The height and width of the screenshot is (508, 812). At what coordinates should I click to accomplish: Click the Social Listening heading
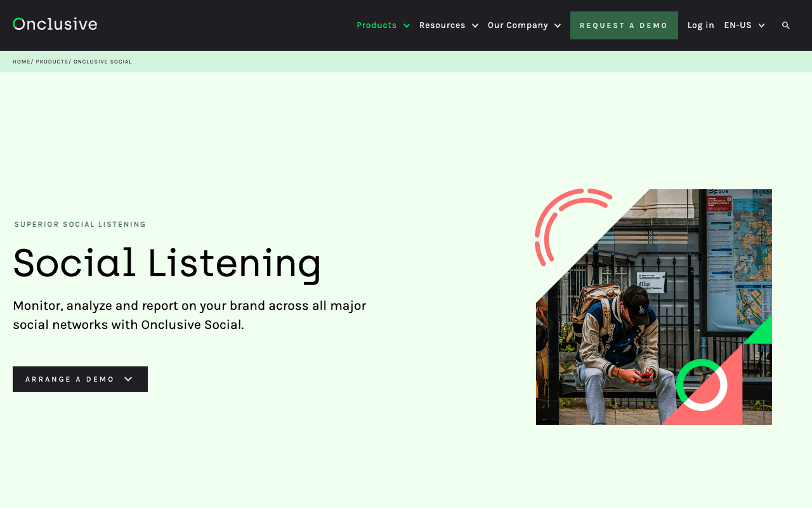[x=167, y=263]
